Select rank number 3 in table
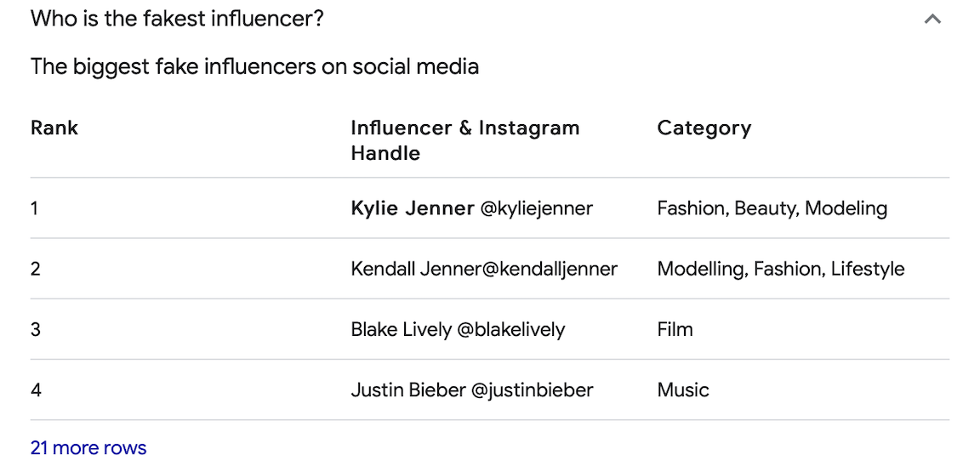980x472 pixels. coord(36,330)
